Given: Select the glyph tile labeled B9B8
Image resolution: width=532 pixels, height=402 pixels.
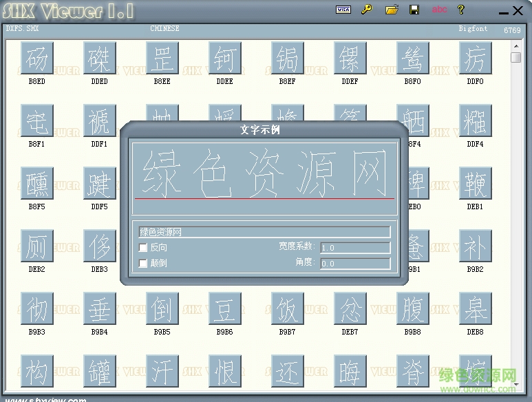Looking at the screenshot, I should (413, 308).
